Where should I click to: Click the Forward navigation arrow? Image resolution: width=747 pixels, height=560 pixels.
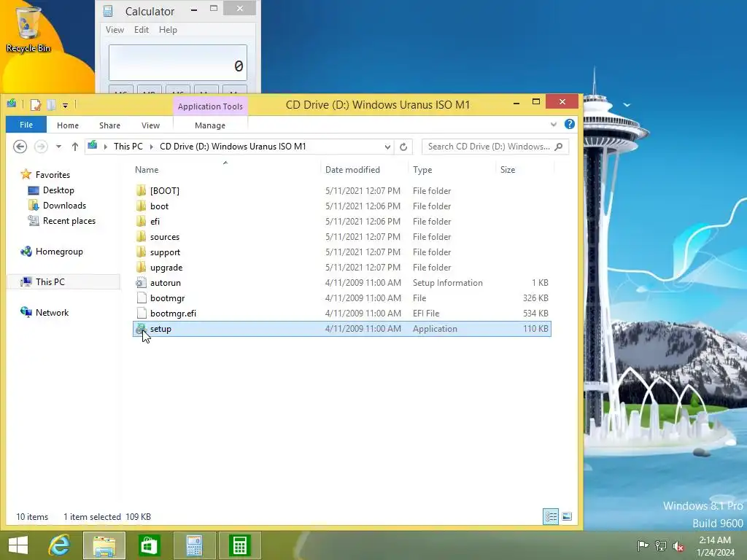tap(41, 147)
